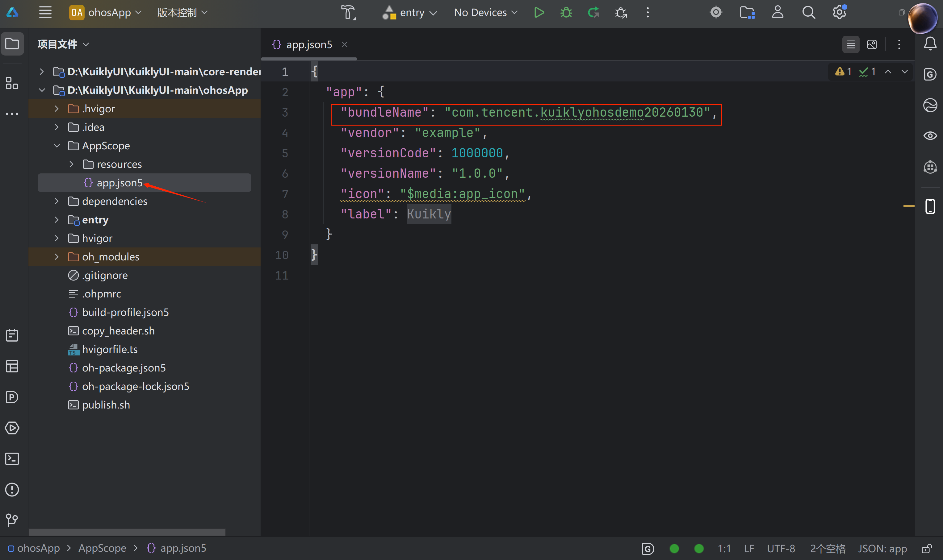Open the Terminal tool window
The image size is (943, 560).
12,459
